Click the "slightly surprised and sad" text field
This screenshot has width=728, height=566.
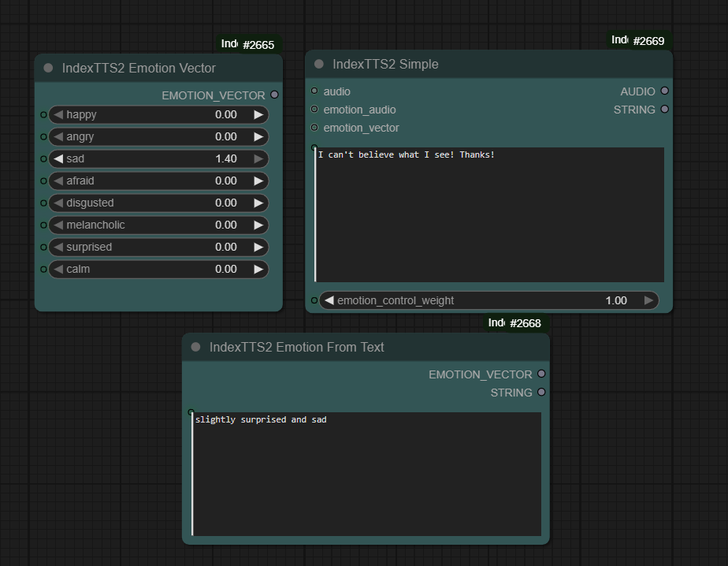367,474
